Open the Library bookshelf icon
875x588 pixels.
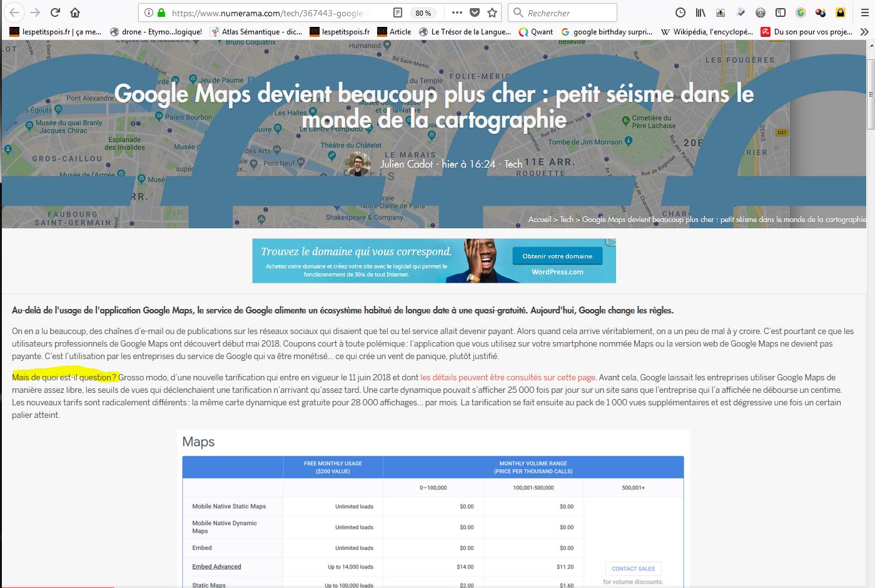click(701, 13)
